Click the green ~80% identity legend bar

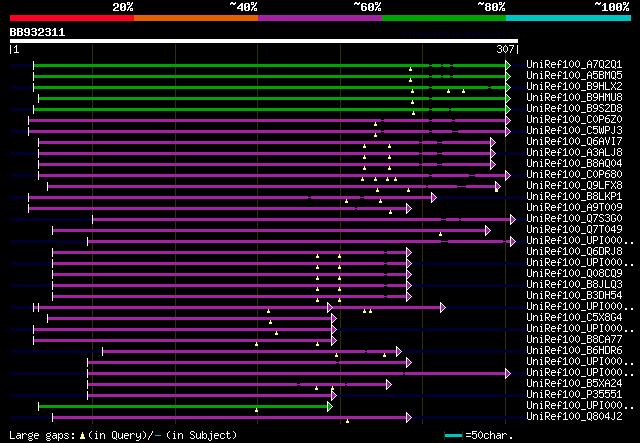[x=444, y=18]
